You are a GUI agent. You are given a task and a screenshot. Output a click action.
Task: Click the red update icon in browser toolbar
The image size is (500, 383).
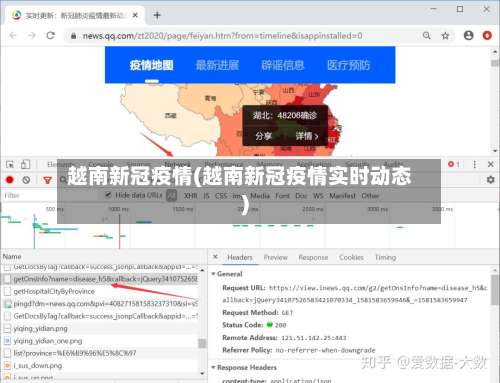[x=487, y=35]
